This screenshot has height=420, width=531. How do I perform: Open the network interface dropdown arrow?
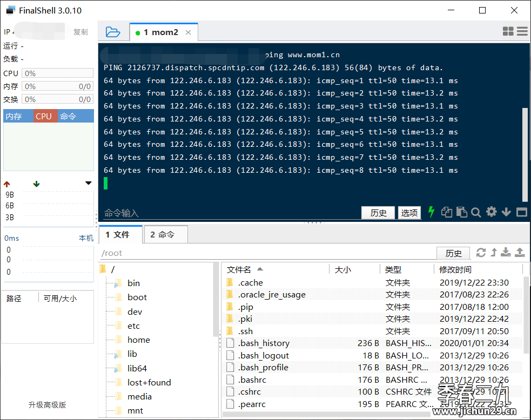click(89, 184)
